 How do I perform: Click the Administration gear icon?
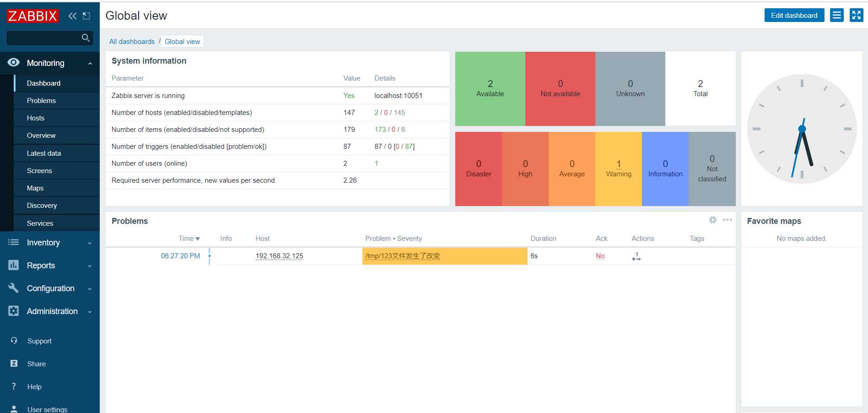click(x=14, y=311)
